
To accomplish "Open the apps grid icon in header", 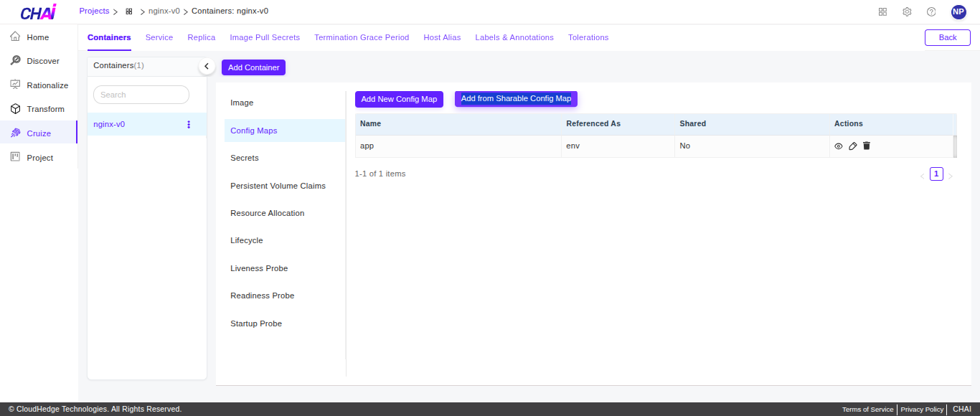I will (882, 11).
